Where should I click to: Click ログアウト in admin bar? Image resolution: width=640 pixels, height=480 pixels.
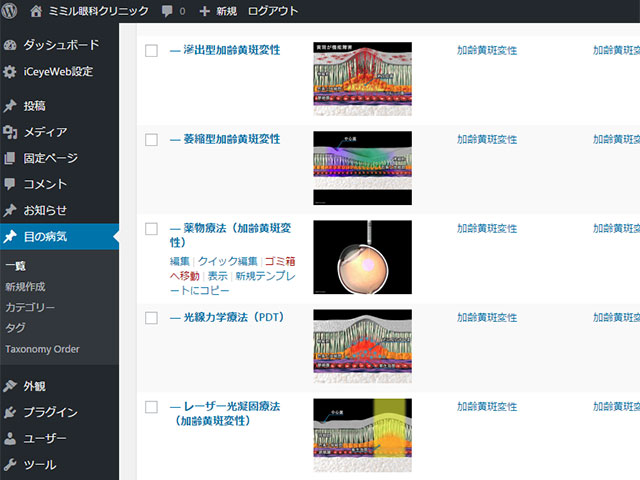pyautogui.click(x=273, y=11)
